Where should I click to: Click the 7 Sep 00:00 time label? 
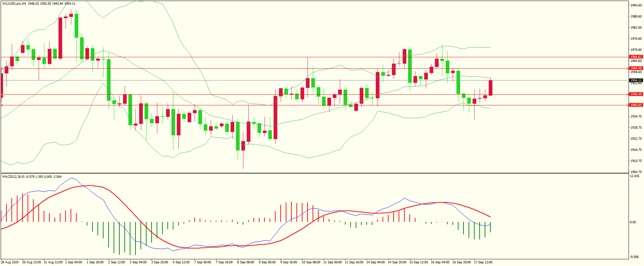[203, 262]
